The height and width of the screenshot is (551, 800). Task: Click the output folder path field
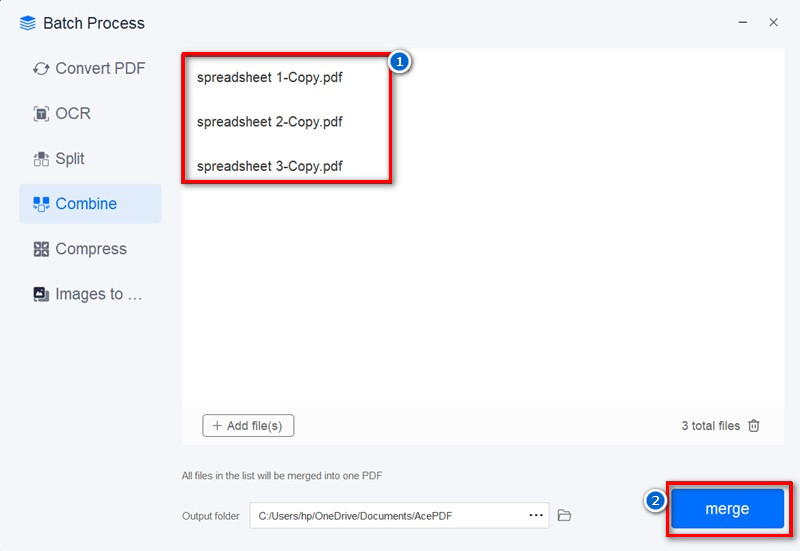tap(399, 515)
